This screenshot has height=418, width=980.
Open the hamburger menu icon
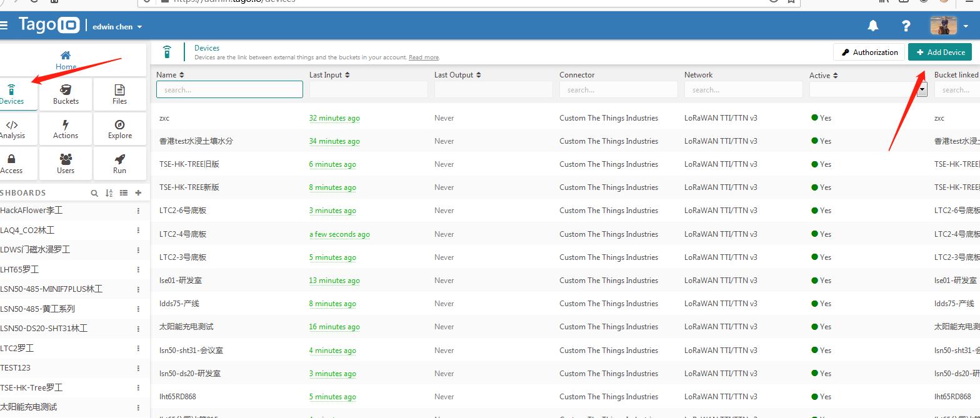click(x=4, y=26)
